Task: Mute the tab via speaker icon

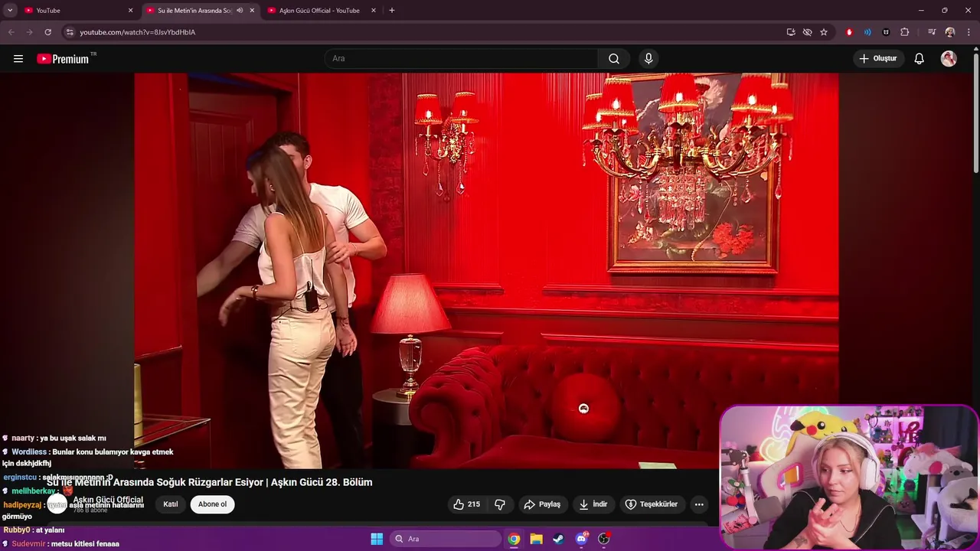Action: tap(240, 11)
